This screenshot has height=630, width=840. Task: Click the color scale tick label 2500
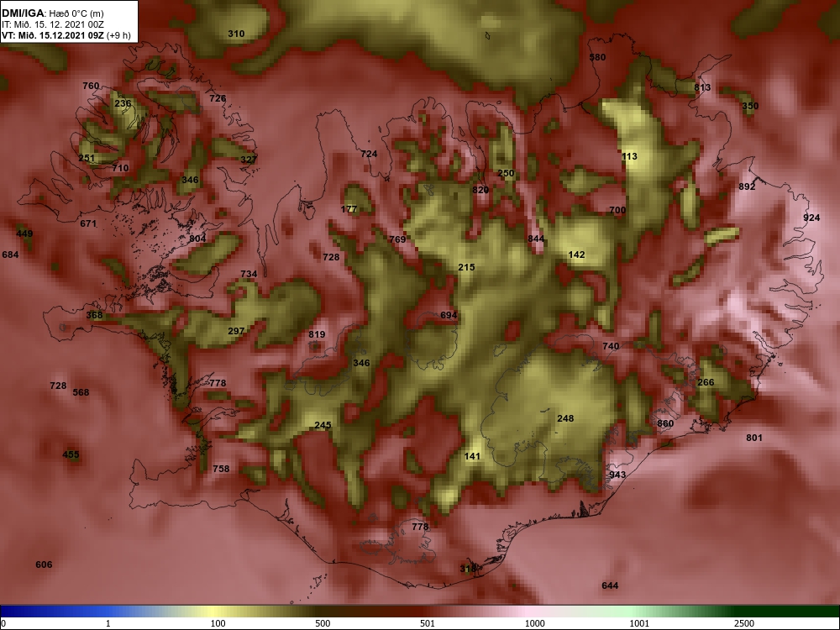744,623
